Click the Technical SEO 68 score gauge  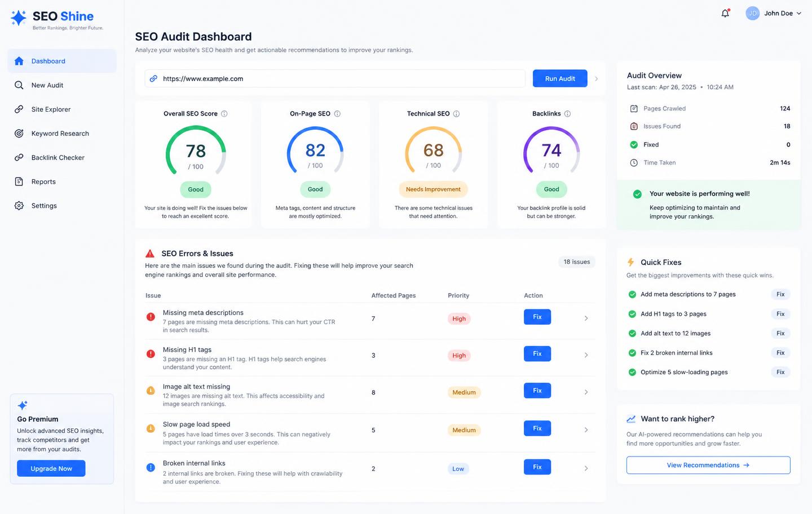click(433, 150)
